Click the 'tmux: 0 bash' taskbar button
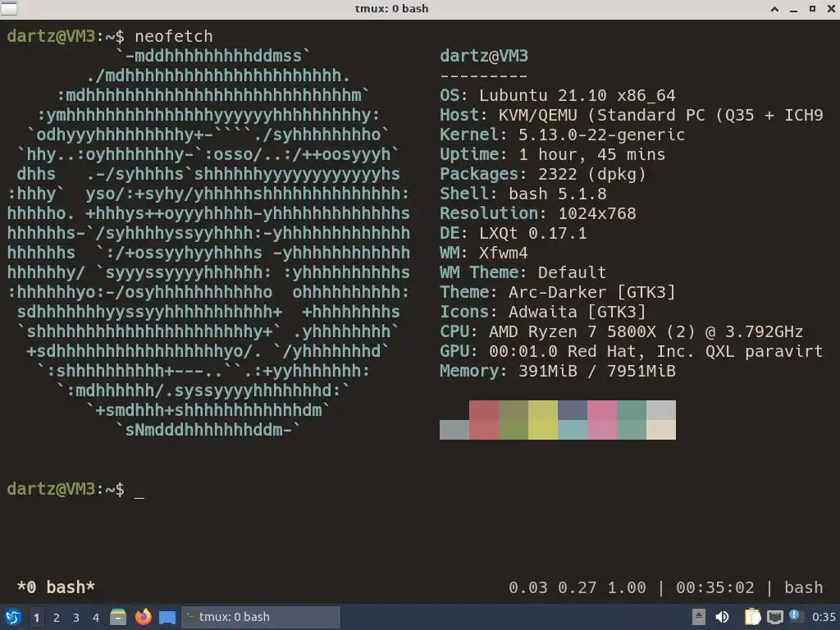This screenshot has height=630, width=840. coord(261,617)
